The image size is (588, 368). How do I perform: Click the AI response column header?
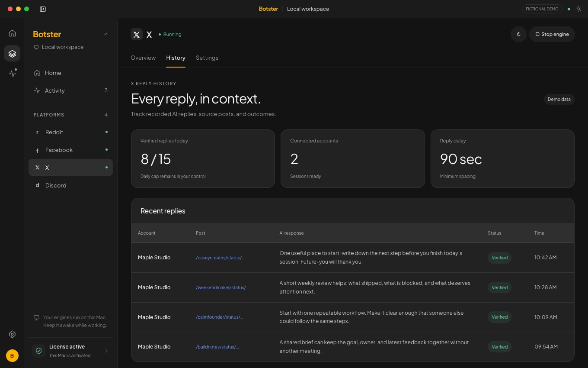point(291,233)
